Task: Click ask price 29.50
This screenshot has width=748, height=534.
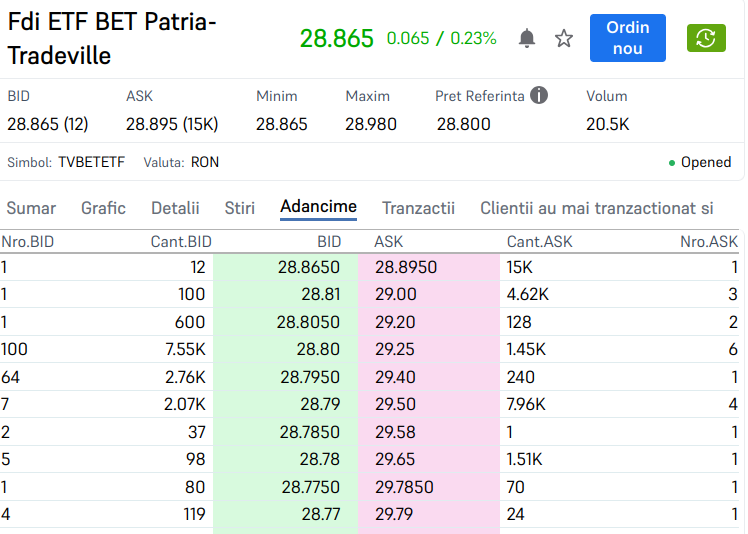Action: [x=395, y=404]
